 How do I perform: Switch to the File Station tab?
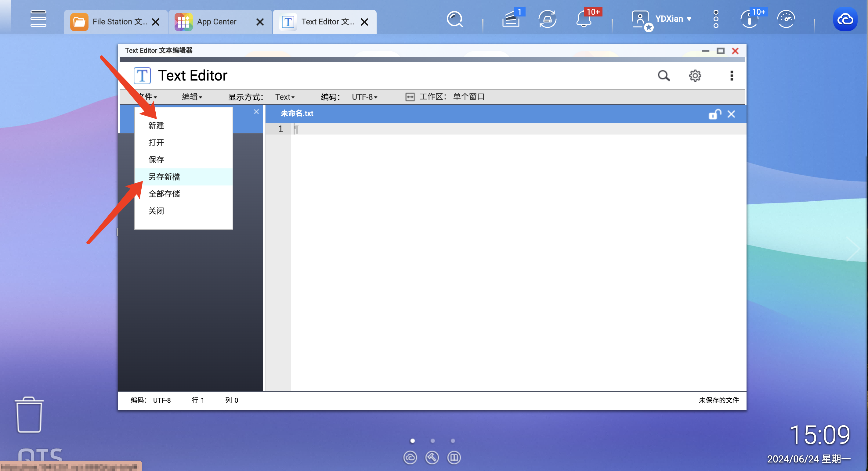coord(115,22)
